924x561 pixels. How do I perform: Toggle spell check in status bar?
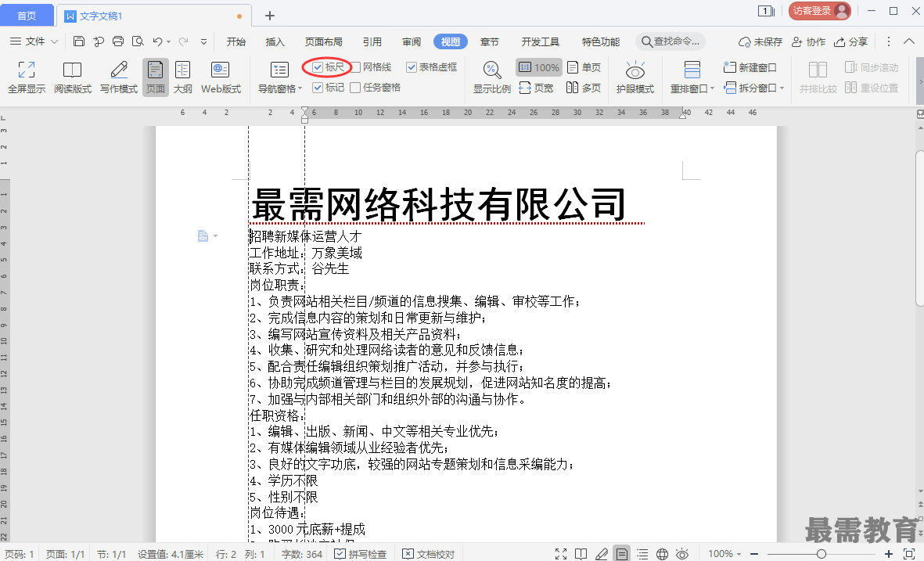click(361, 554)
